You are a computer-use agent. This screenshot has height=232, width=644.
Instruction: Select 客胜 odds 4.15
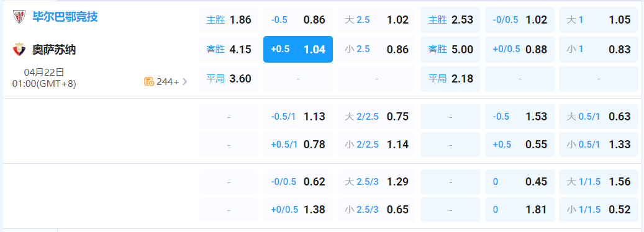pos(229,49)
